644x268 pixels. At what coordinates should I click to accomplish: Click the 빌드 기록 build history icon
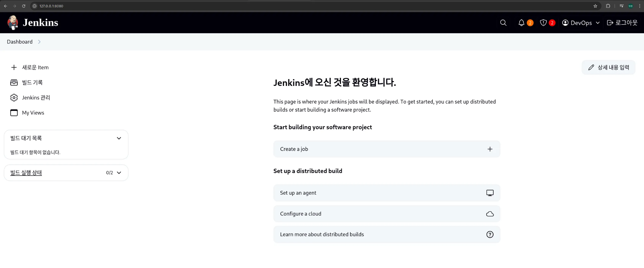[14, 82]
